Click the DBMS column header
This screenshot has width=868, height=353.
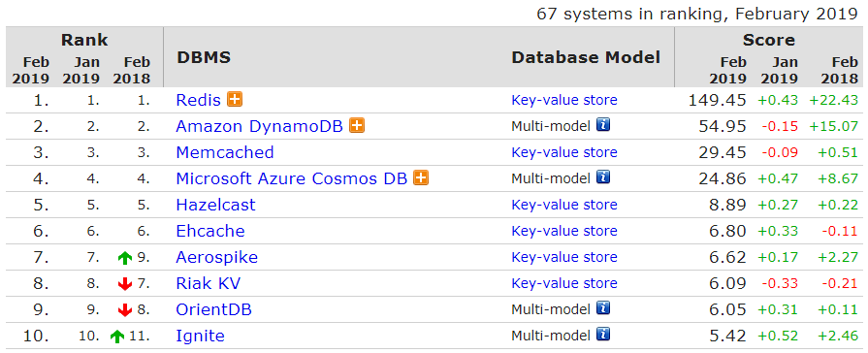pos(204,57)
